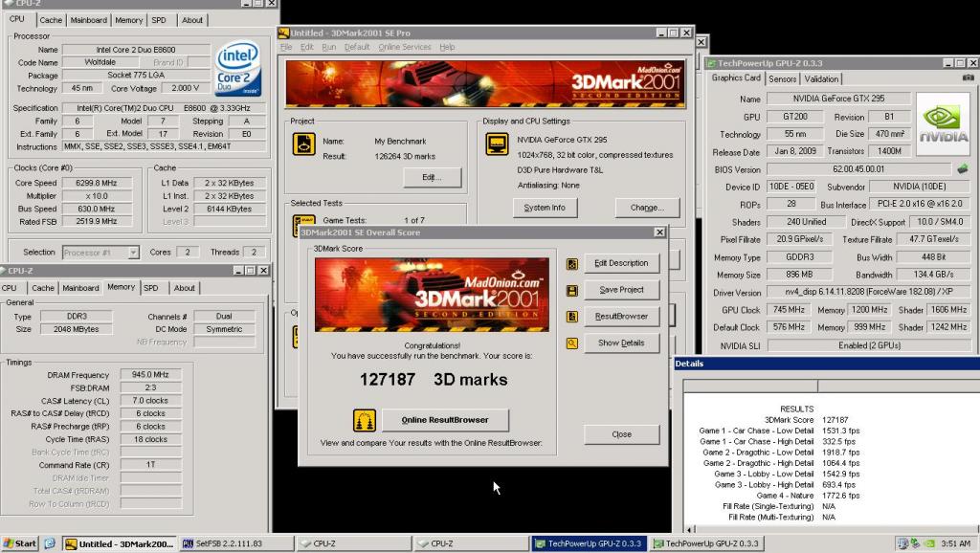This screenshot has height=553, width=980.
Task: Select the Validation tab in GPU-Z
Action: click(821, 79)
